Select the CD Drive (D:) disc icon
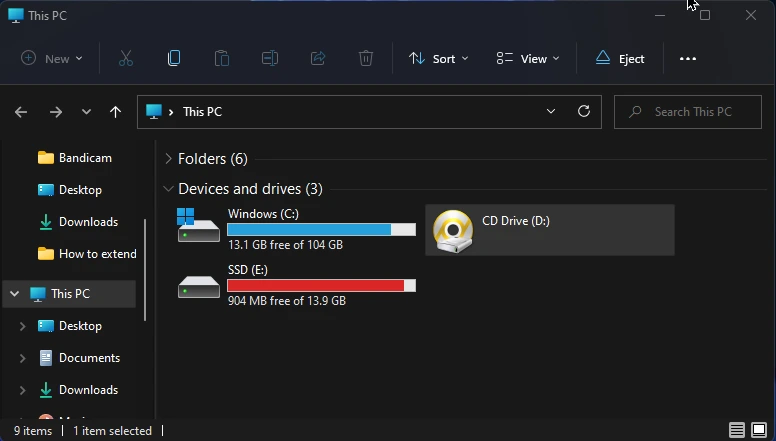 click(453, 231)
